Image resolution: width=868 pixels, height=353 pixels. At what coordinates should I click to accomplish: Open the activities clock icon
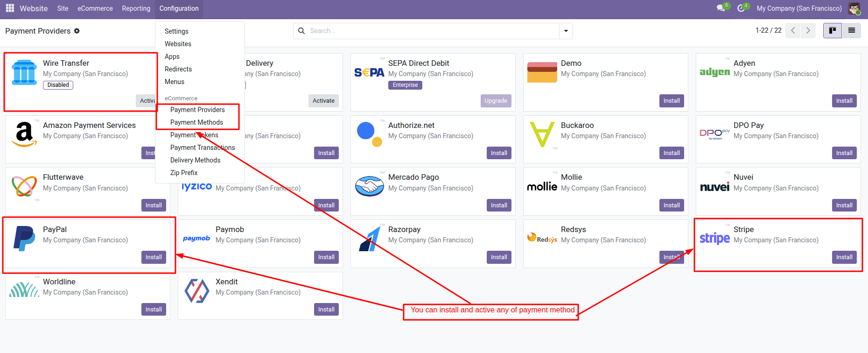pyautogui.click(x=741, y=8)
